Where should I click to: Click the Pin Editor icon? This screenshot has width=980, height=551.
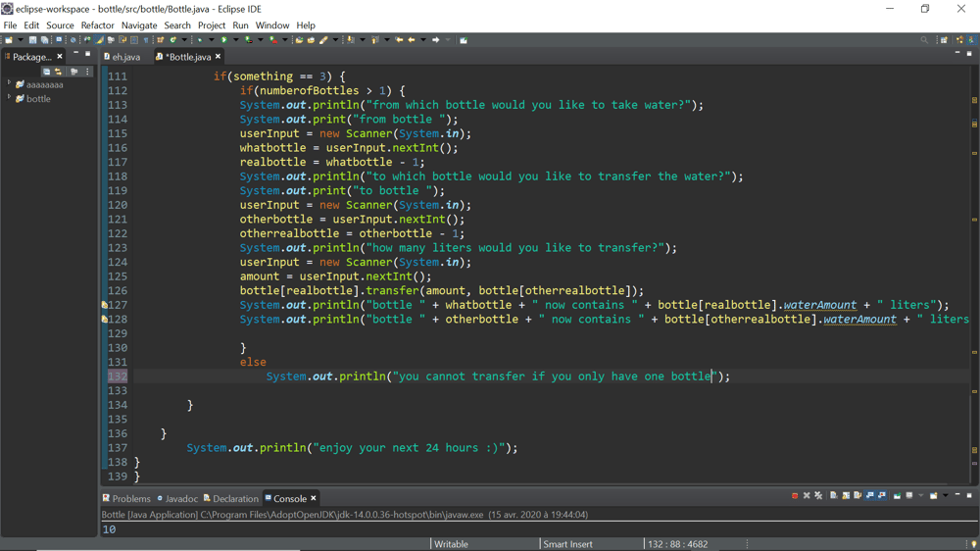pyautogui.click(x=464, y=40)
